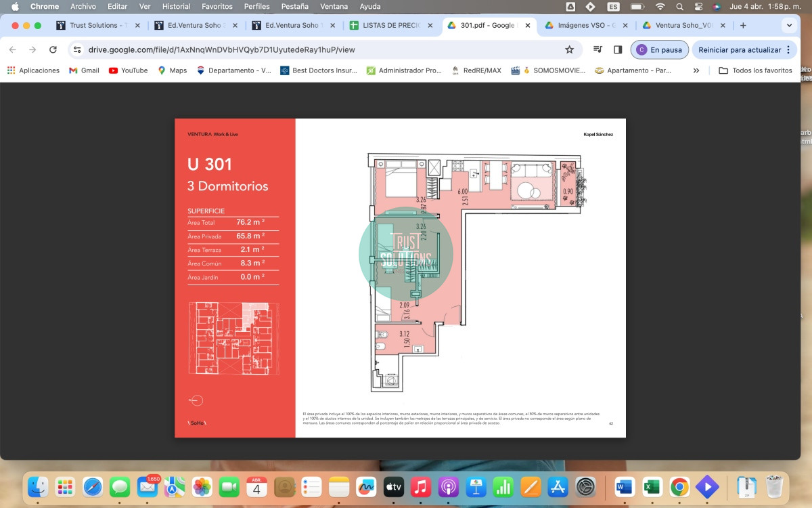Open Photos from the Dock
This screenshot has height=508, width=812.
[202, 486]
